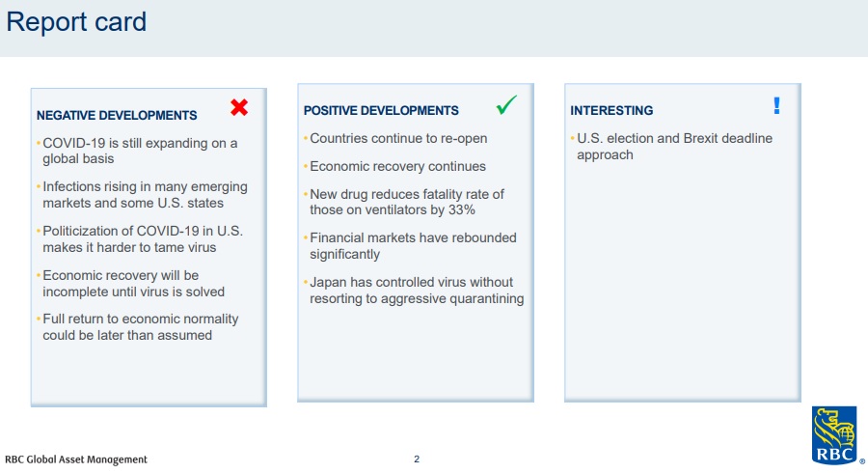Click the infections rising in emerging markets bullet
Viewport: 868px width, 473px height.
145,195
